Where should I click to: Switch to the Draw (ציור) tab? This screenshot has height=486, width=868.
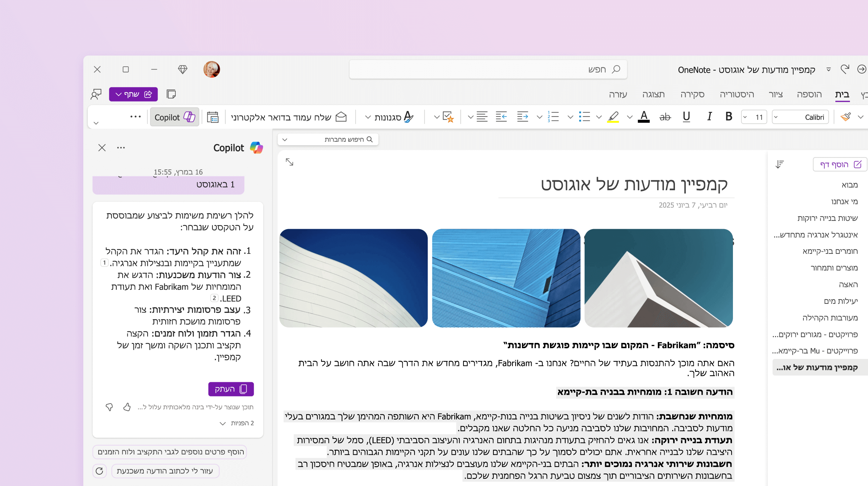776,94
